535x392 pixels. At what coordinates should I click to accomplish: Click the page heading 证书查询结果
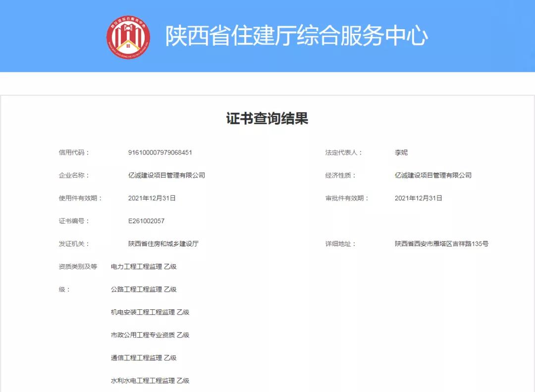pyautogui.click(x=267, y=116)
